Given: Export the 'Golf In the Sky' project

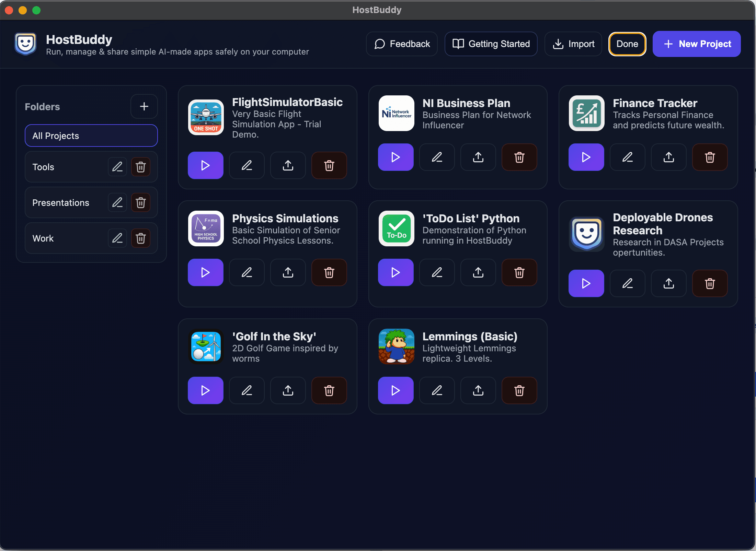Looking at the screenshot, I should click(288, 390).
